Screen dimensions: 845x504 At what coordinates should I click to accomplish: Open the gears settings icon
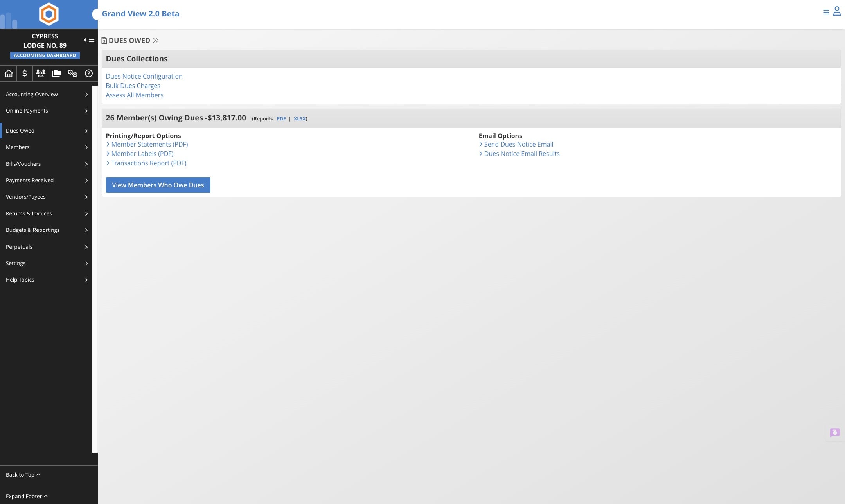[x=72, y=74]
